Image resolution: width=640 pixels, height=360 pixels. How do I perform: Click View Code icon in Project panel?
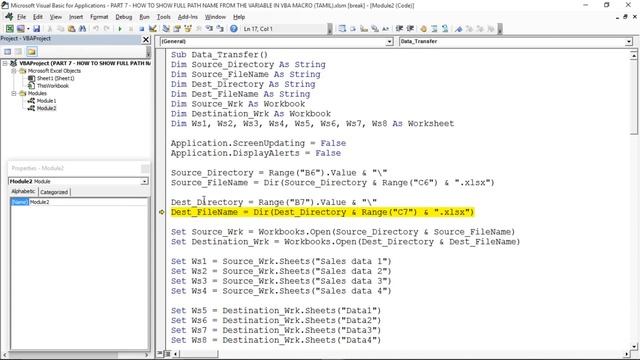7,51
